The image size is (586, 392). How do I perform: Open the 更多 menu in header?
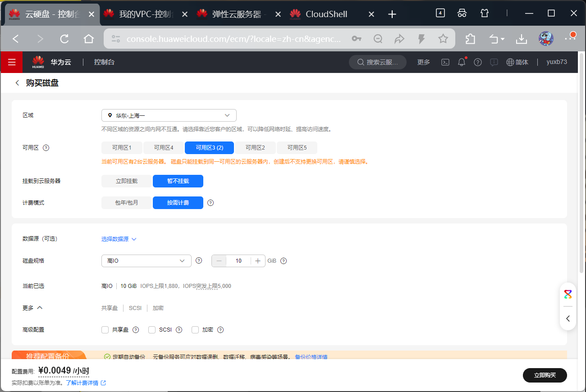(424, 62)
